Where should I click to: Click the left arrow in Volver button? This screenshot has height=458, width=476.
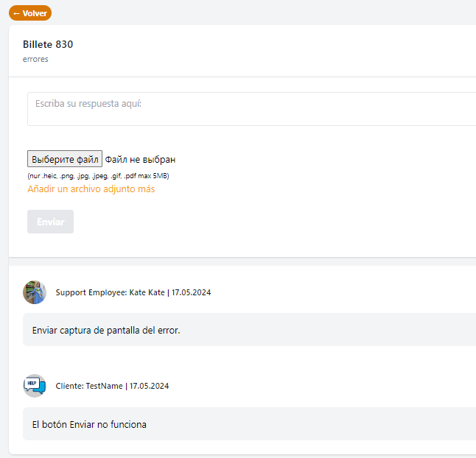click(x=16, y=13)
